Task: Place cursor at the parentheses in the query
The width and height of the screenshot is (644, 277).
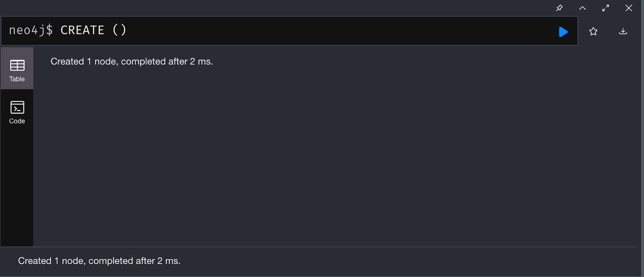Action: coord(119,30)
